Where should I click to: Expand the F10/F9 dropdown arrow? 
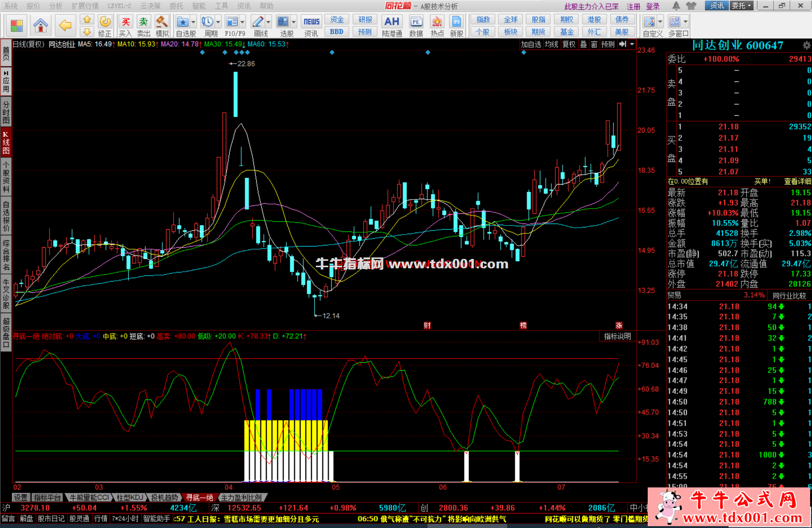(x=242, y=22)
